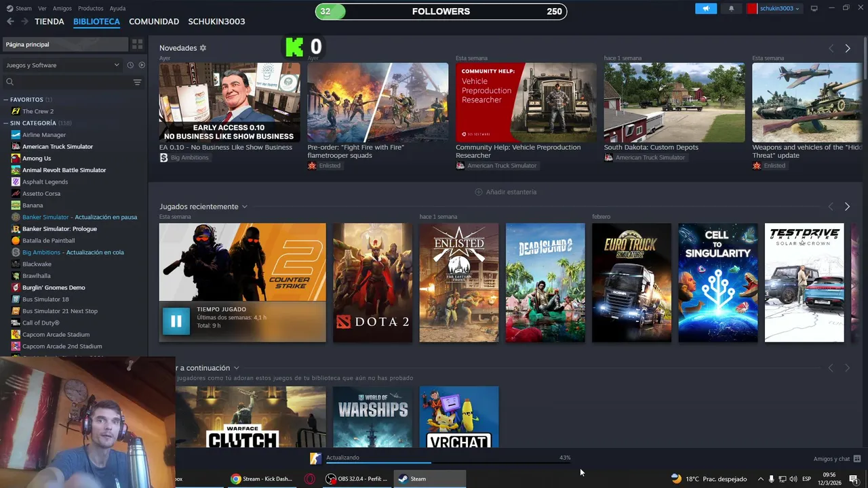Screen dimensions: 868x488
Task: Open Big Ambitions news source link
Action: (184, 157)
